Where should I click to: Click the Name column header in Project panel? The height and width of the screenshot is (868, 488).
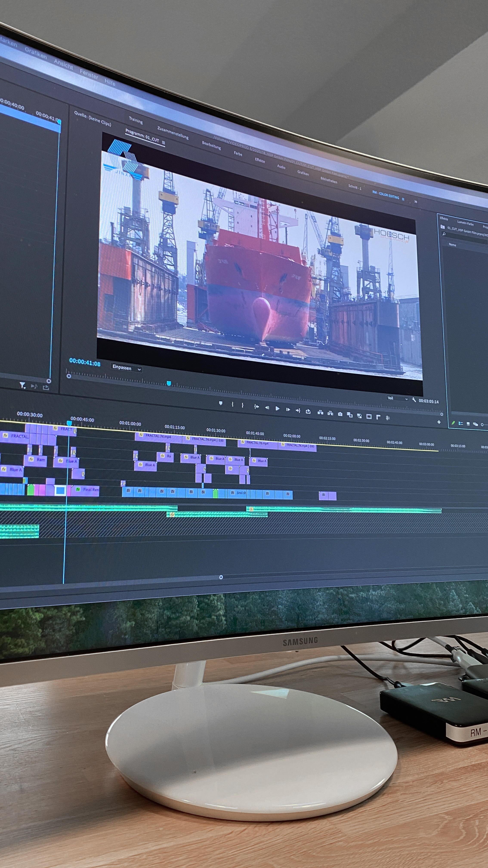pyautogui.click(x=452, y=245)
